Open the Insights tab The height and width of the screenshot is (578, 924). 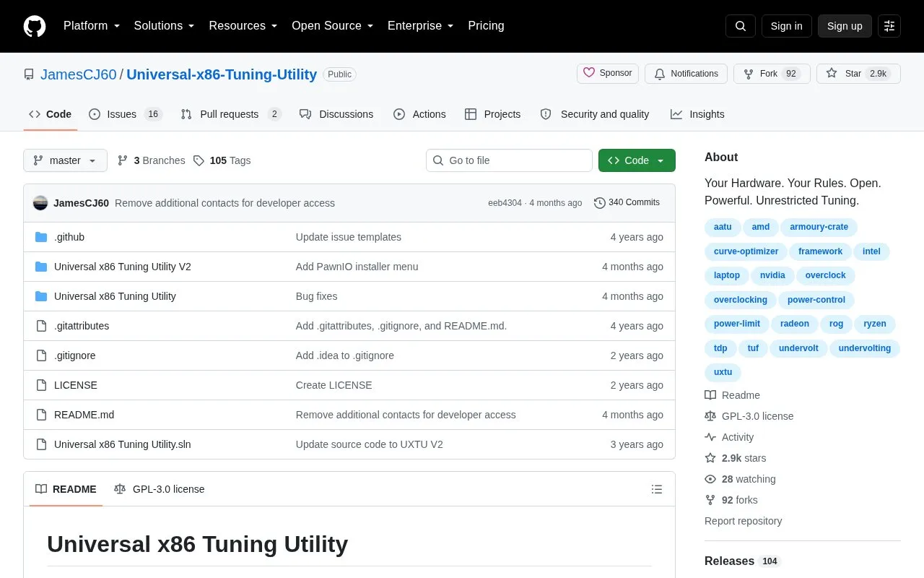(x=697, y=114)
